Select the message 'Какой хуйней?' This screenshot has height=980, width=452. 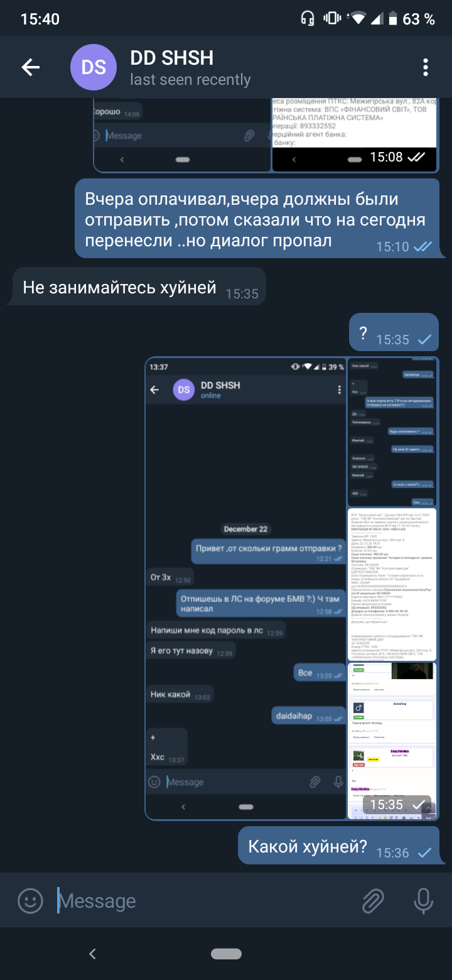[338, 846]
